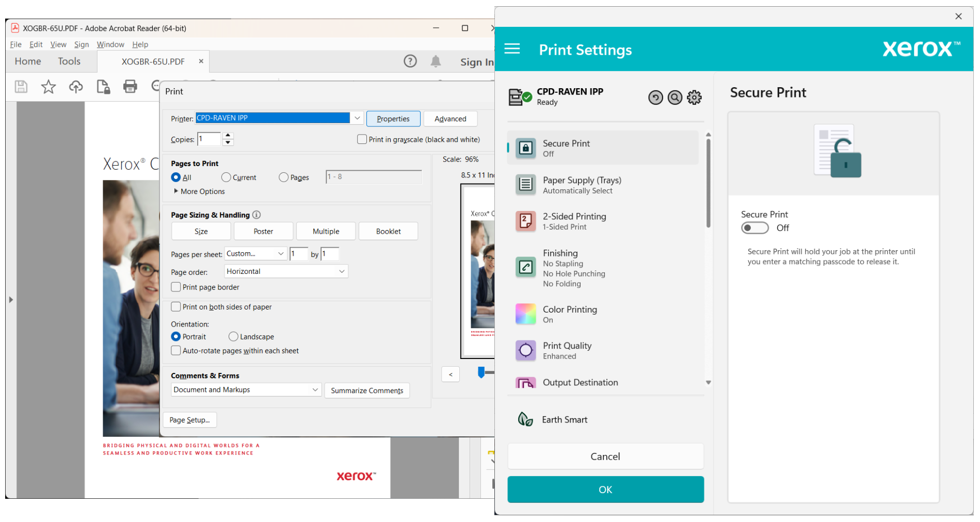Select the Earth Smart leaf icon
980x522 pixels.
[x=526, y=419]
